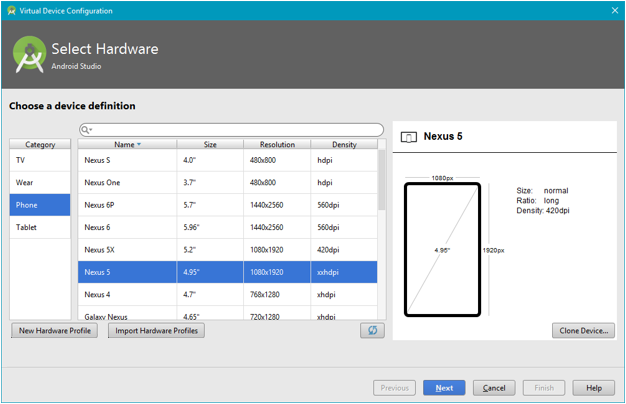Click the Category column header
The height and width of the screenshot is (404, 626).
tap(40, 145)
